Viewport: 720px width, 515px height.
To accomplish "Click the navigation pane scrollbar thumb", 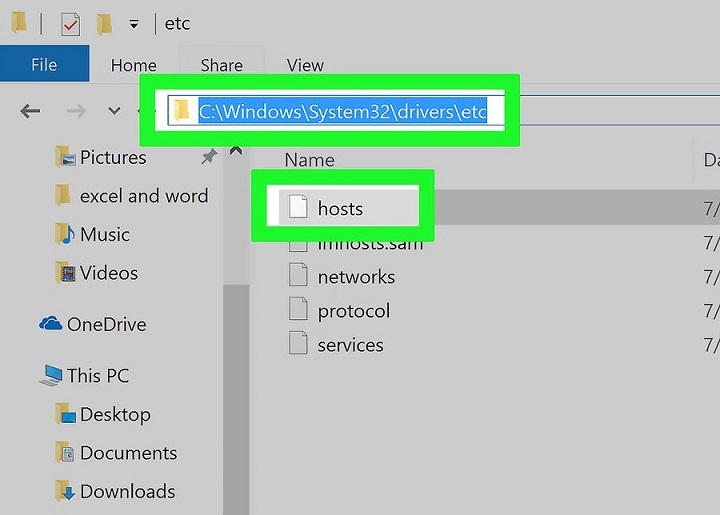I will coord(236,399).
